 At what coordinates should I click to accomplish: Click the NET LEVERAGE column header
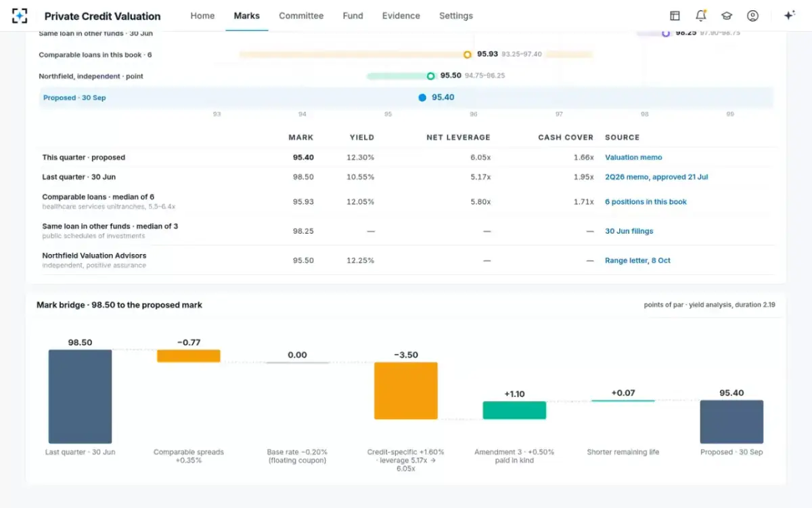458,137
